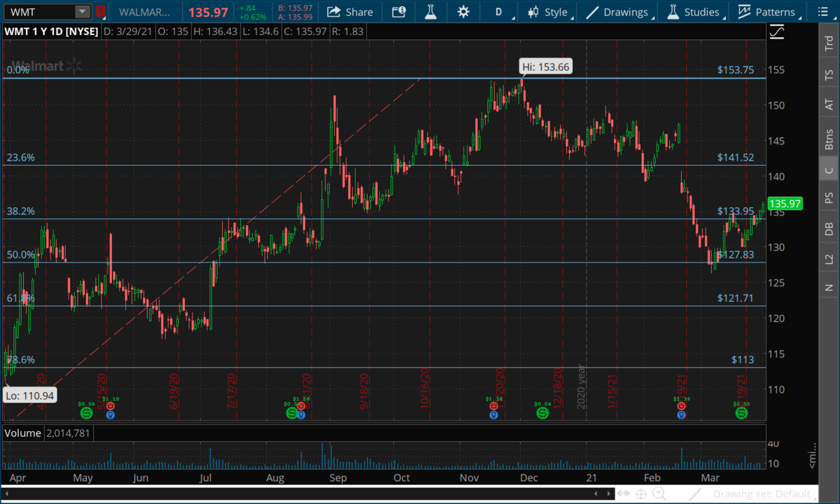Click the blue lightbulb icon under $1.18 earnings
The image size is (840, 504).
110,414
